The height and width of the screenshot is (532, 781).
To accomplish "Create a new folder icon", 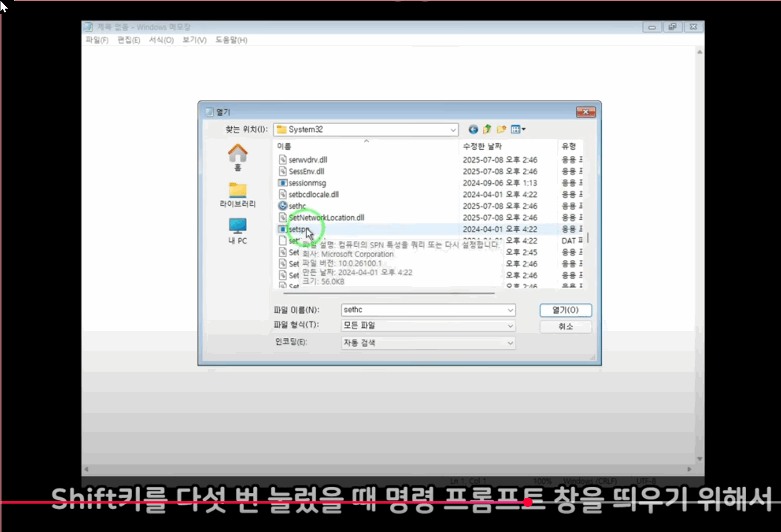I will coord(501,129).
